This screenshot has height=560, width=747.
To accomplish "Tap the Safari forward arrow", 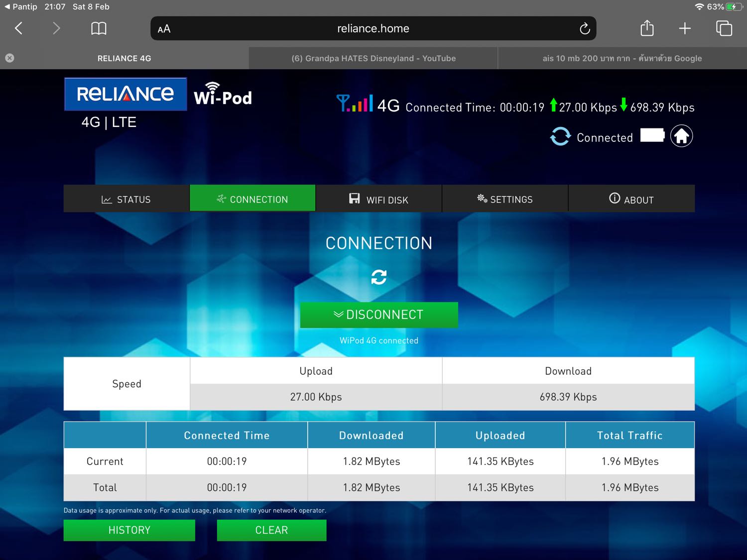I will click(56, 28).
